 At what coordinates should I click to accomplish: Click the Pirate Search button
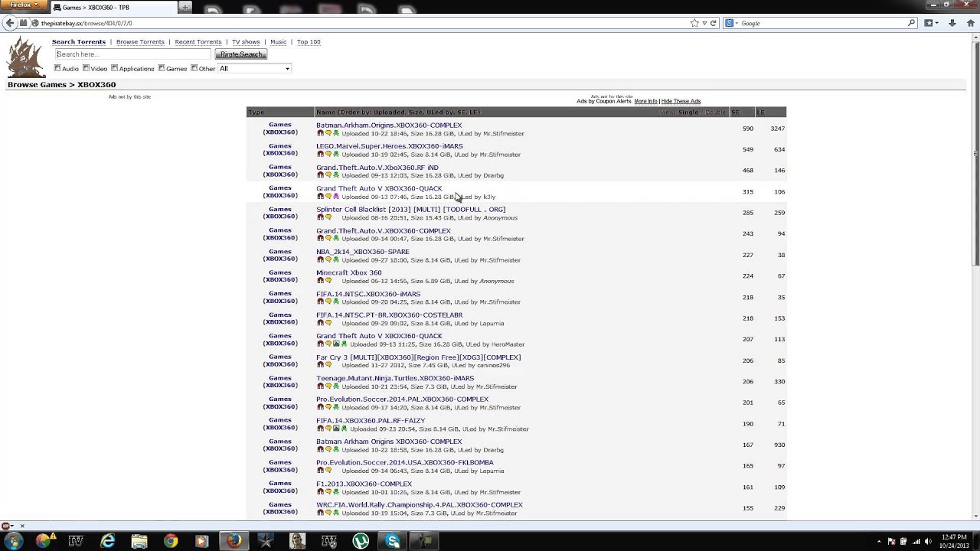click(241, 54)
